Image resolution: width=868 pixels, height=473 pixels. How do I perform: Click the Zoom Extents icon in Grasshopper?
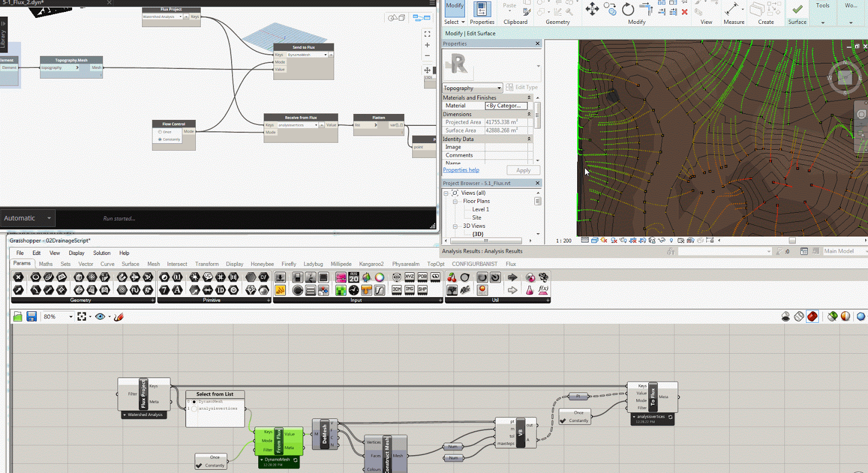tap(82, 317)
